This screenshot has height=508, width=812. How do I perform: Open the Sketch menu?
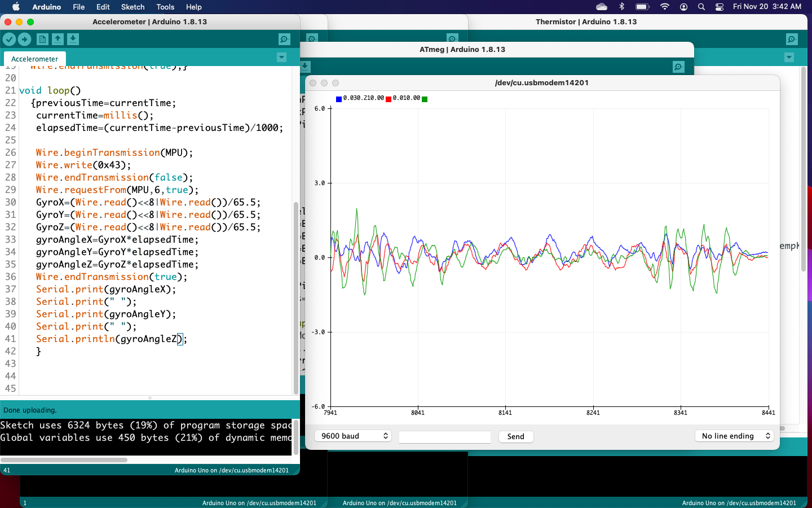click(x=133, y=7)
